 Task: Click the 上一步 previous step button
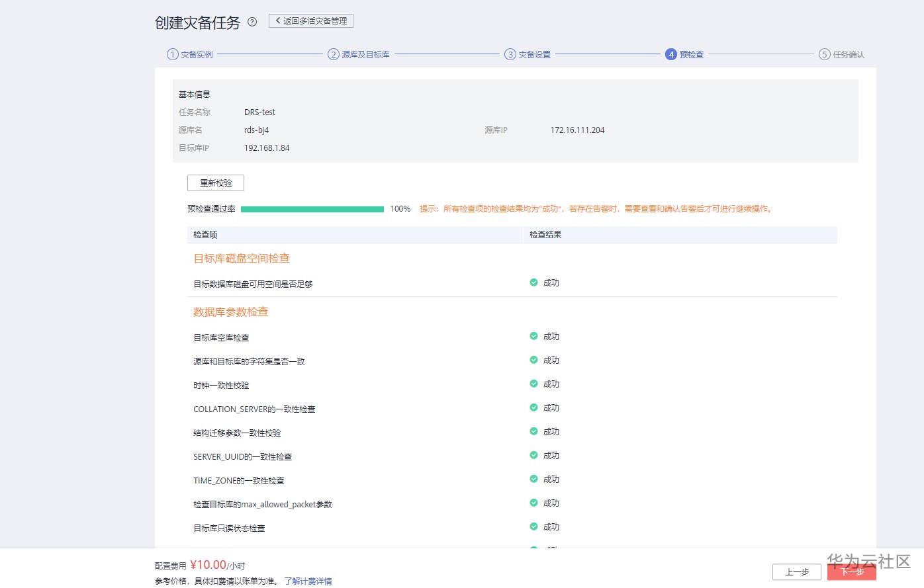(x=797, y=572)
